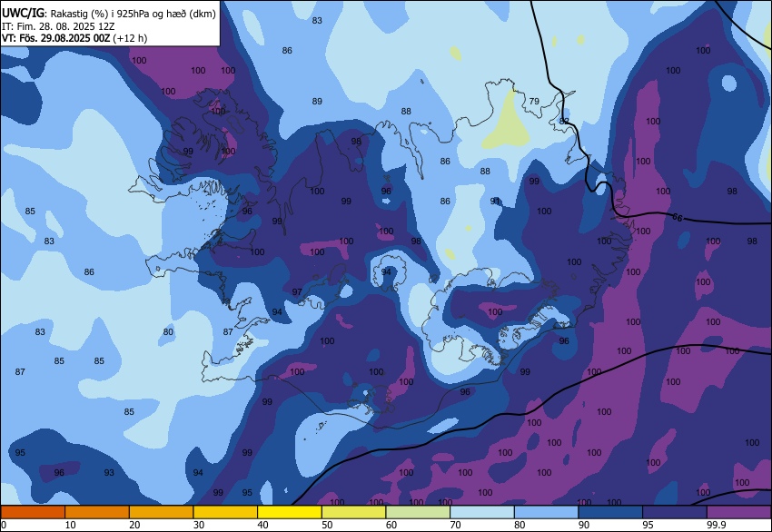Click the pale yellow 50–60 legend swatch
Screen dimensions: 772x532
click(353, 512)
